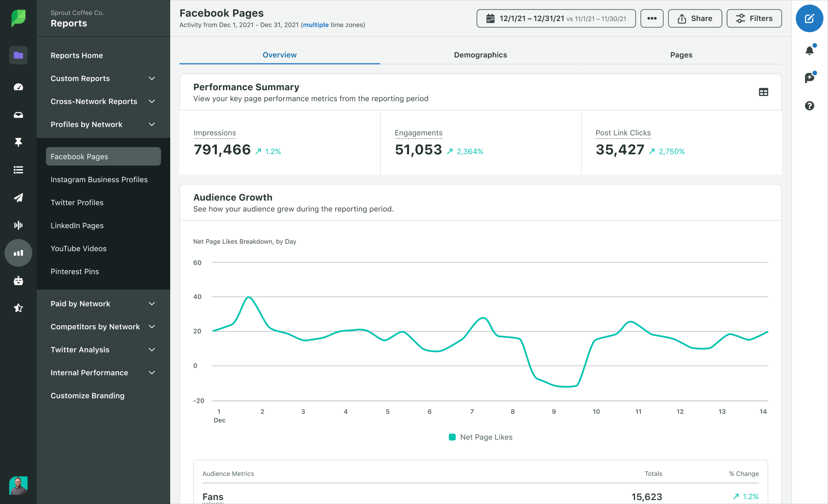Click the messages/inbox icon in sidebar
The width and height of the screenshot is (828, 504).
click(18, 114)
